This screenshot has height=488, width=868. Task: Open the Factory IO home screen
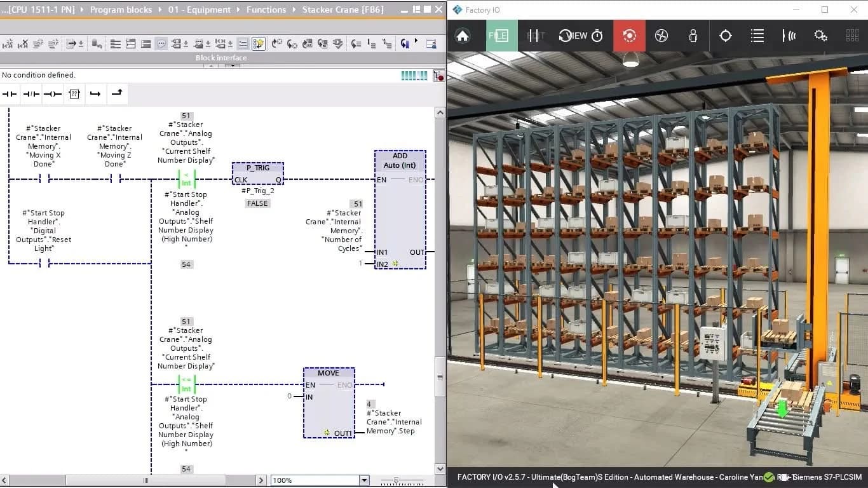463,36
